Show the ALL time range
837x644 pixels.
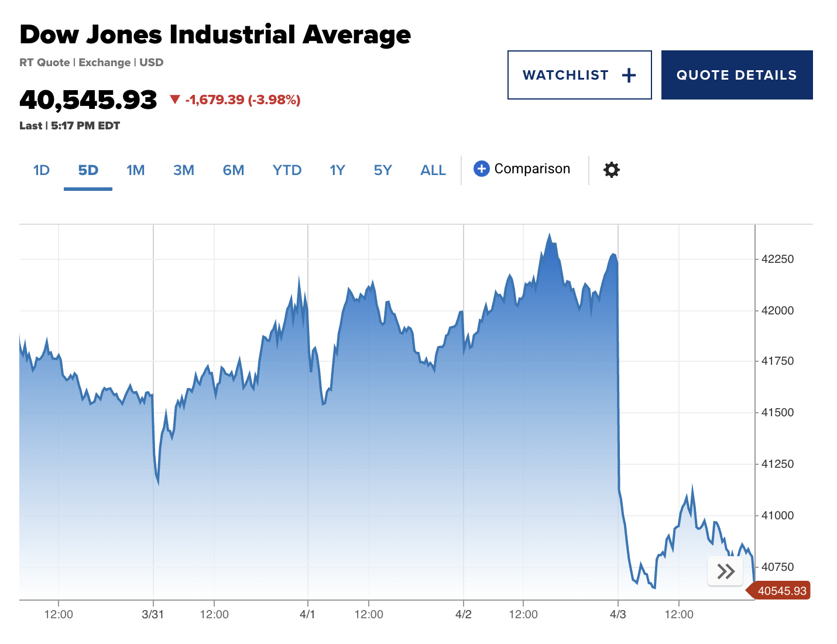tap(433, 170)
